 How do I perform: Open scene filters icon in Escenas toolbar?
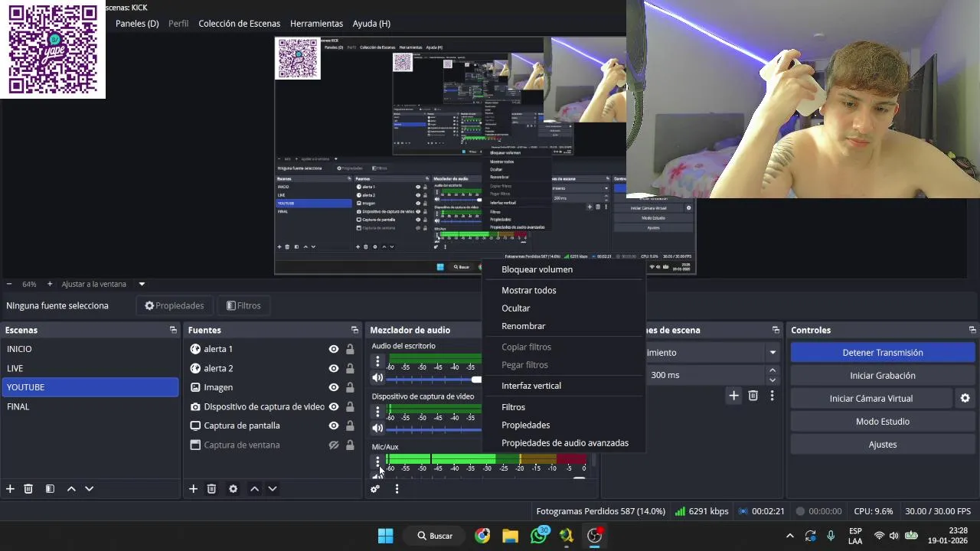[x=50, y=489]
